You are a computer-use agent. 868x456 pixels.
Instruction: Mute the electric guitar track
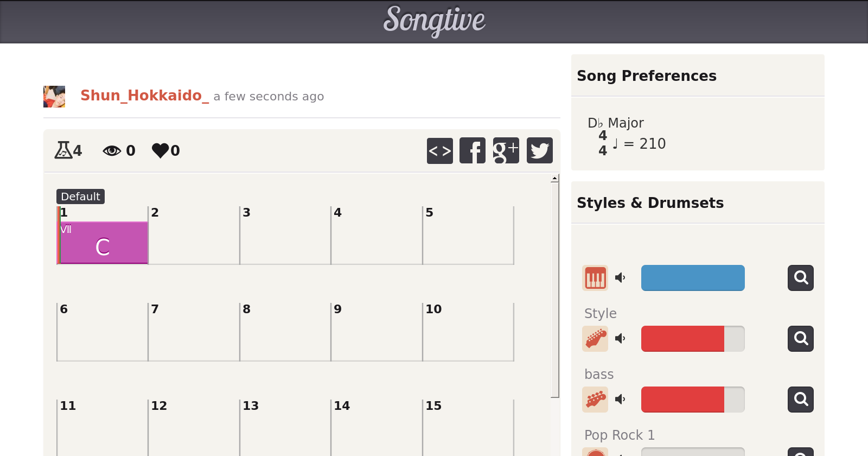(x=620, y=339)
